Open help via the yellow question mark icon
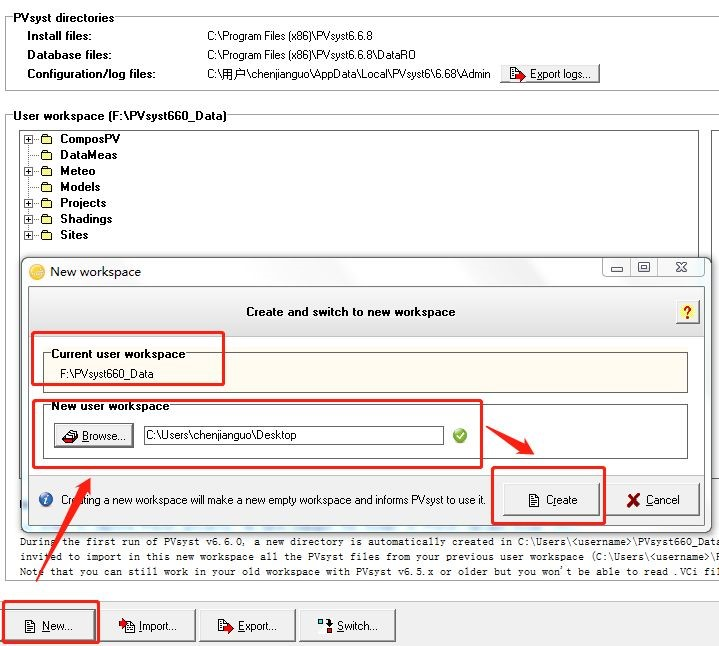Screen dimensions: 719x646 687,312
